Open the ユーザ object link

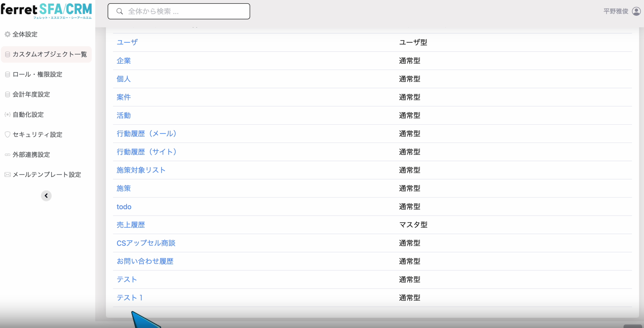tap(127, 42)
